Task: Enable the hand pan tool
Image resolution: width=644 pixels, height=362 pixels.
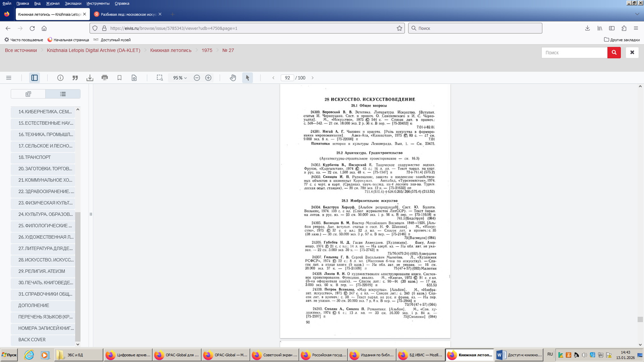Action: [233, 78]
